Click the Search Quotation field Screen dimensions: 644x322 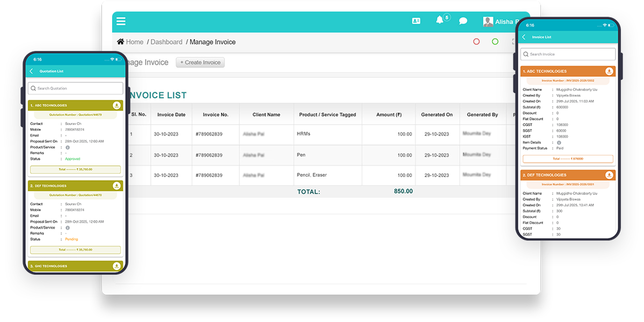pos(75,88)
